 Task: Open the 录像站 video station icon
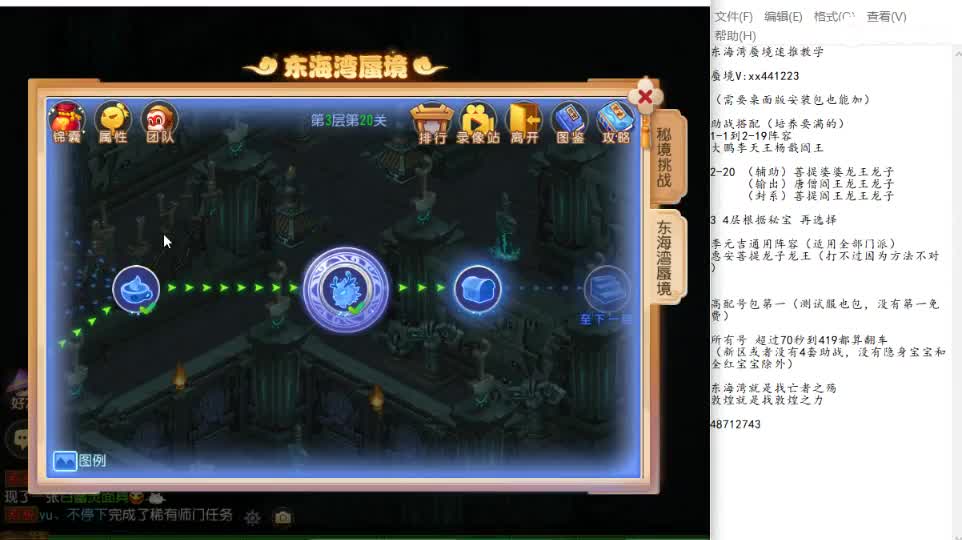pos(478,124)
